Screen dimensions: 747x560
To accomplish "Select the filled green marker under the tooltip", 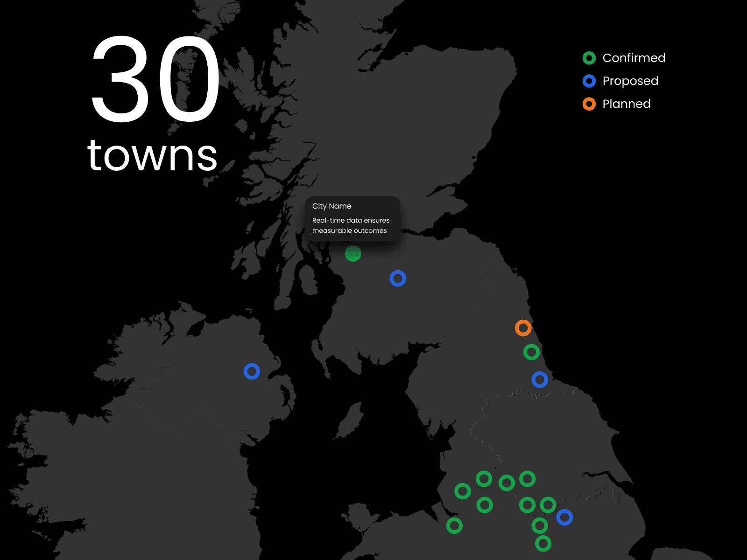I will tap(353, 253).
